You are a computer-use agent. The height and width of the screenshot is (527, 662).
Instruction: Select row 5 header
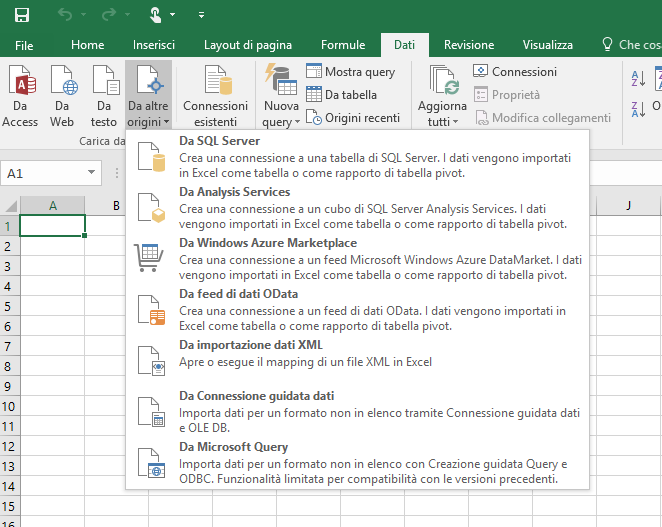(9, 306)
